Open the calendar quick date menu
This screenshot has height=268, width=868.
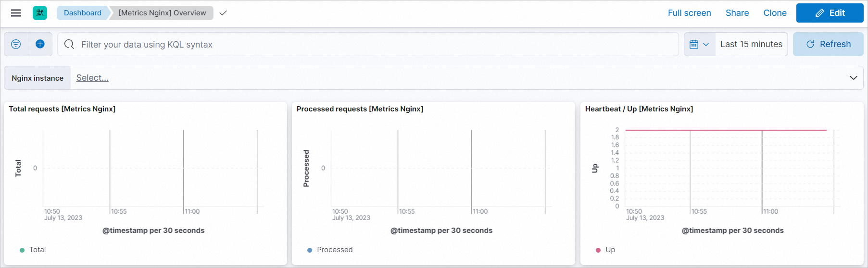pyautogui.click(x=700, y=44)
